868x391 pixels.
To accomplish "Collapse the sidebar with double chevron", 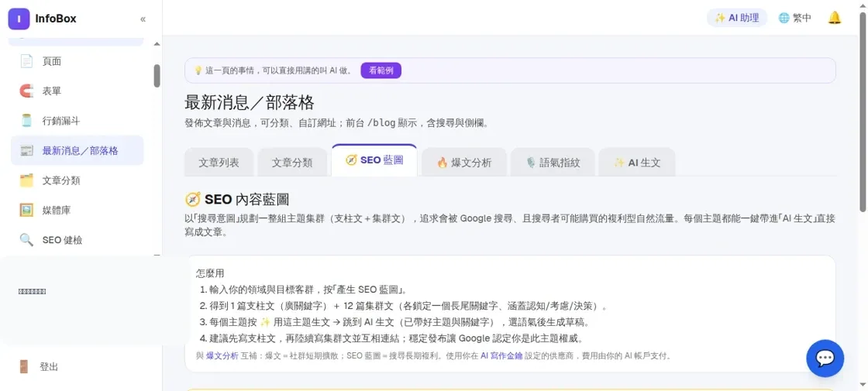I will [x=143, y=19].
